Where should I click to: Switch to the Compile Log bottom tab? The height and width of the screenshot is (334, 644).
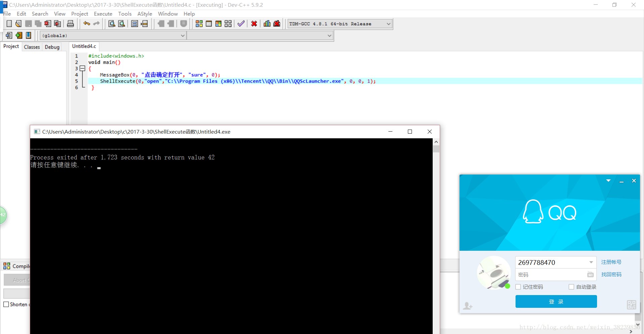[x=16, y=266]
